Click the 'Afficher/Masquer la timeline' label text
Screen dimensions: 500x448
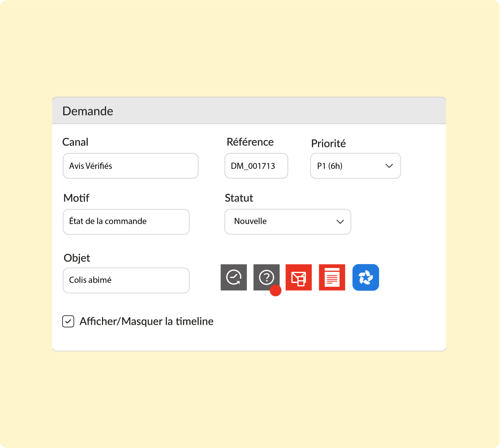click(x=146, y=321)
